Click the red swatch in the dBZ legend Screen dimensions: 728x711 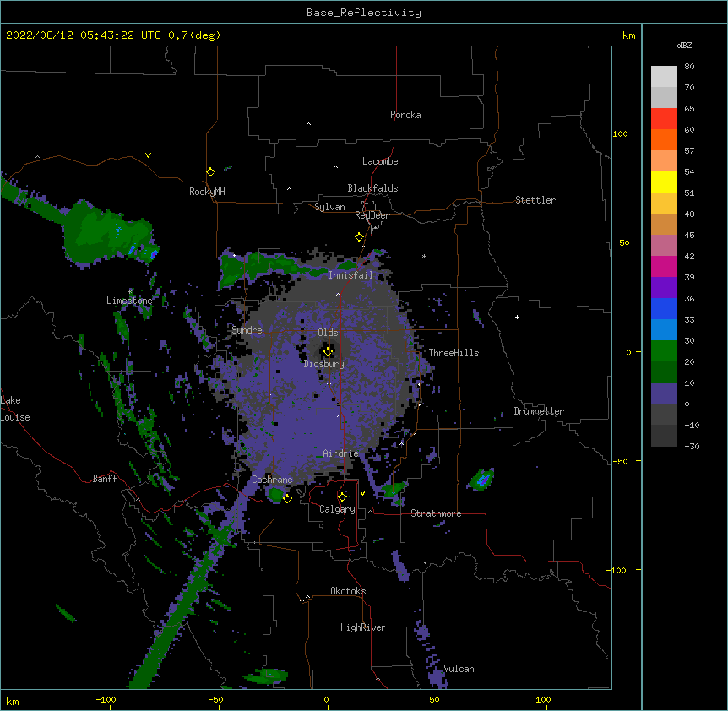[664, 118]
